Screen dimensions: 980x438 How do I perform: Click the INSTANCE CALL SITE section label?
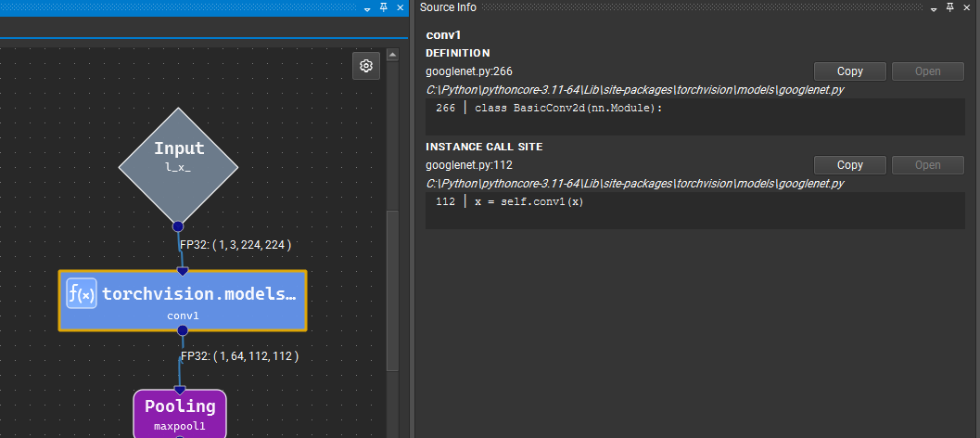tap(484, 147)
